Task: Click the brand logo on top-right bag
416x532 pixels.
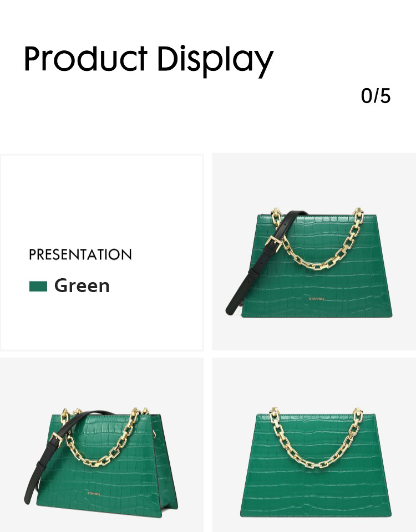Action: tap(317, 299)
